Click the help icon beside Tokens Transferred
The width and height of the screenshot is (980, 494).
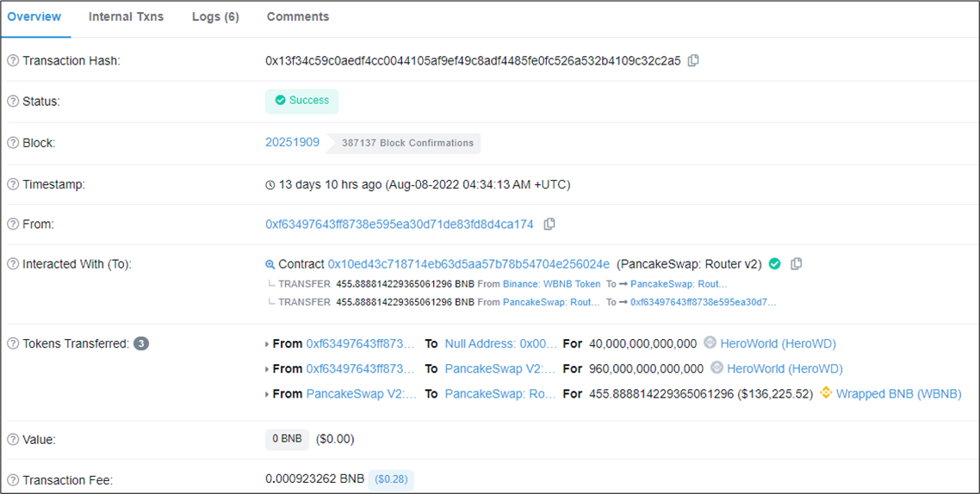pos(13,343)
